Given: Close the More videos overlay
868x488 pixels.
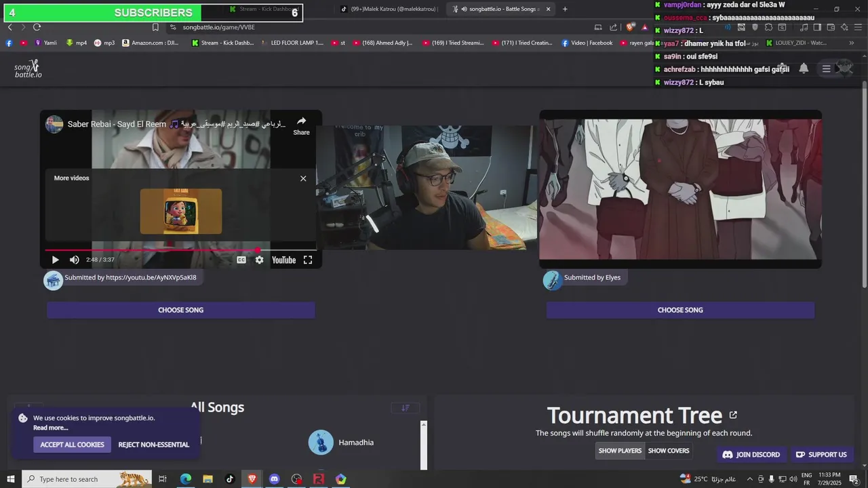Looking at the screenshot, I should tap(303, 178).
